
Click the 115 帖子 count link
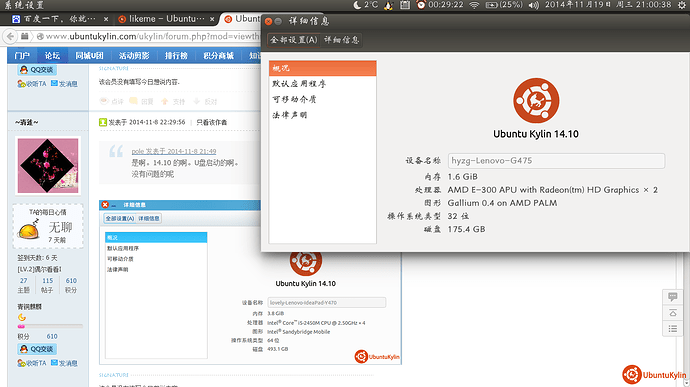(x=47, y=285)
